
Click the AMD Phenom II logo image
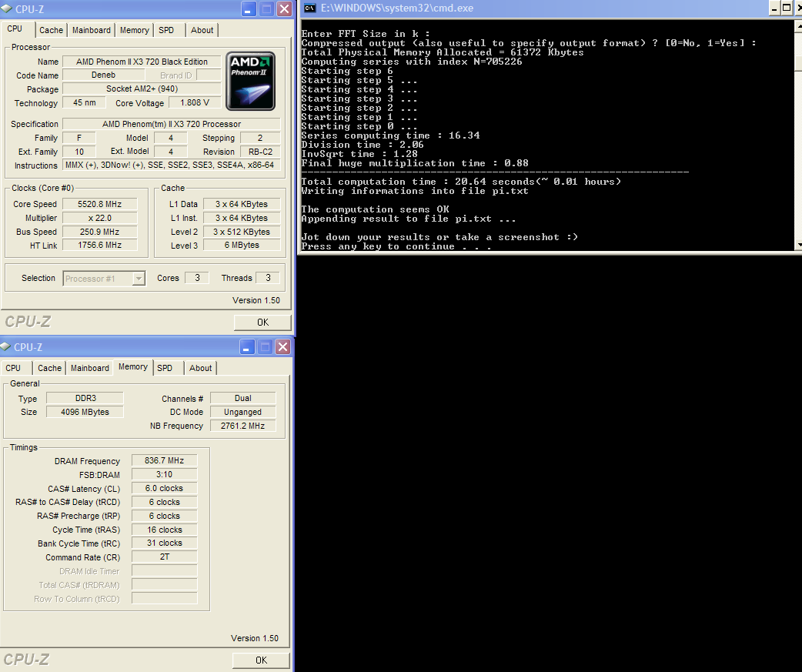point(251,81)
